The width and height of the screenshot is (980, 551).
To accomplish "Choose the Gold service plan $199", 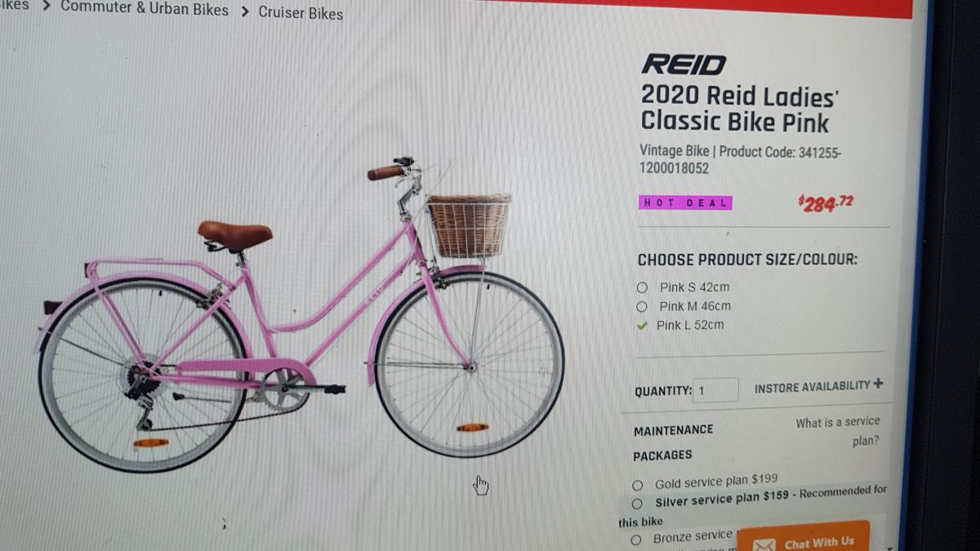I will 637,485.
